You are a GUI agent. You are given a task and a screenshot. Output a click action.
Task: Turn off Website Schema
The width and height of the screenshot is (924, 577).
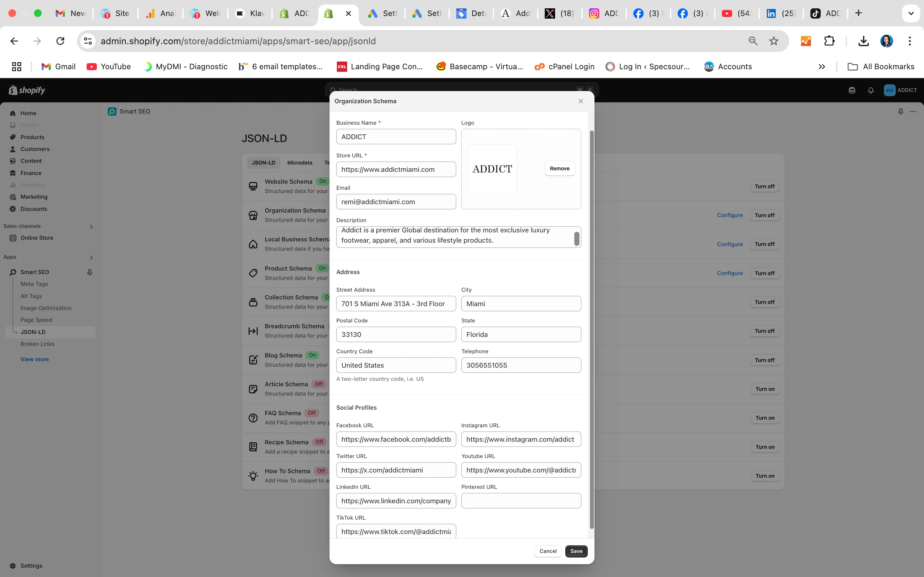point(765,186)
